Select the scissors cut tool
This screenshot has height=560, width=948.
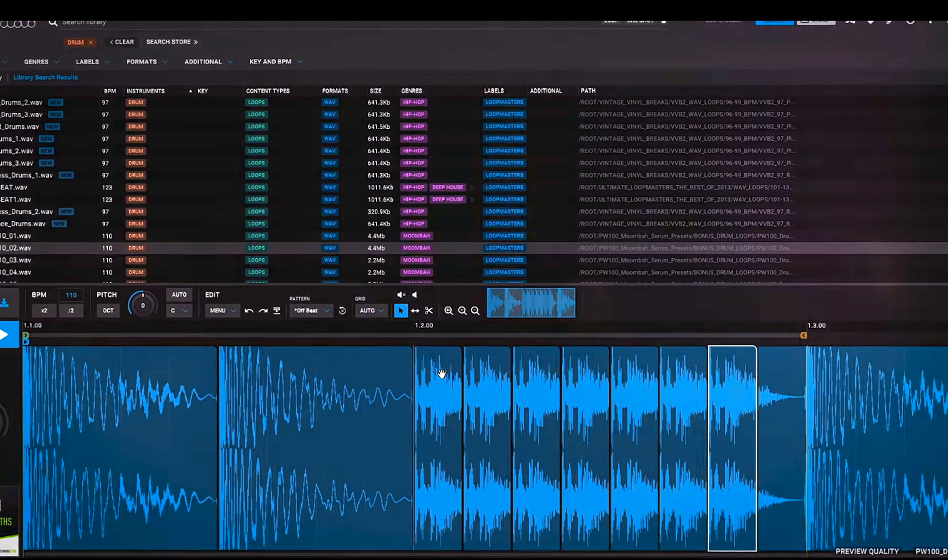pos(429,311)
